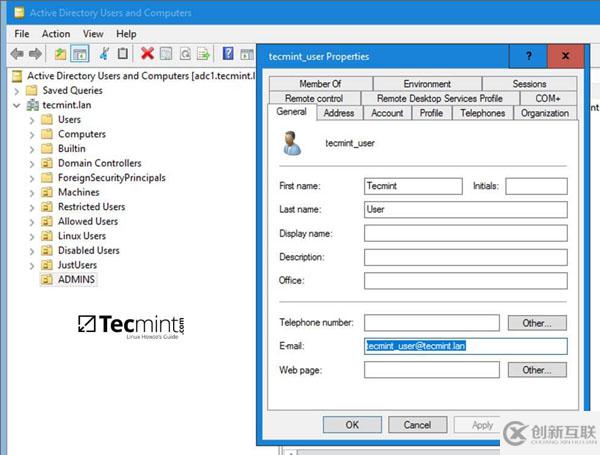
Task: Click Other next to Telephone number
Action: click(537, 323)
